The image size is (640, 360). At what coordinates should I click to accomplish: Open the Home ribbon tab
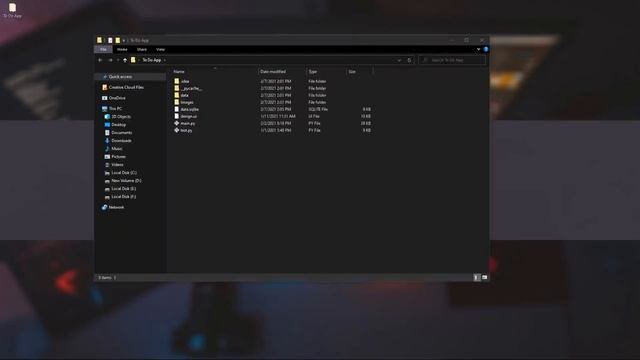(x=122, y=49)
